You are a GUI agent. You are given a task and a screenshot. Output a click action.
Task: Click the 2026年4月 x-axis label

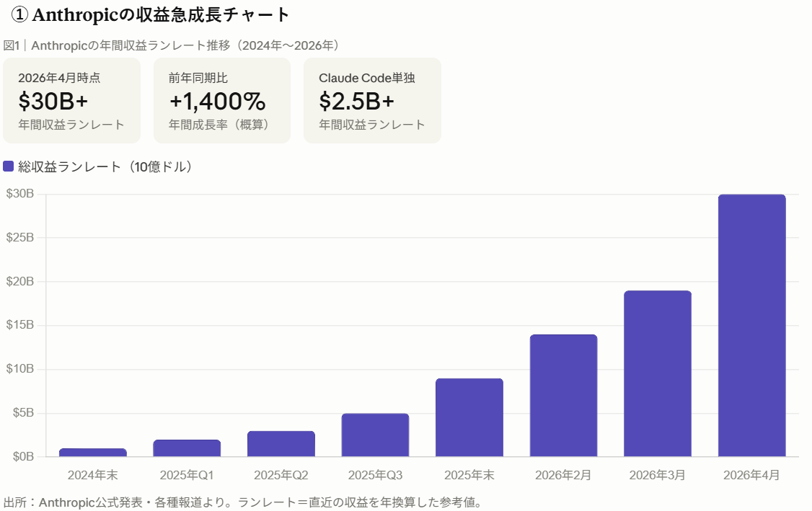[x=751, y=476]
